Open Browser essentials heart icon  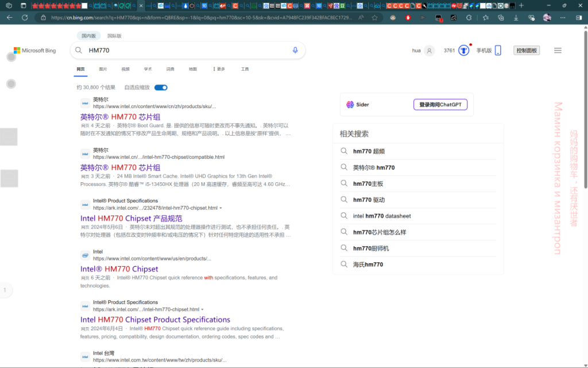[x=531, y=18]
